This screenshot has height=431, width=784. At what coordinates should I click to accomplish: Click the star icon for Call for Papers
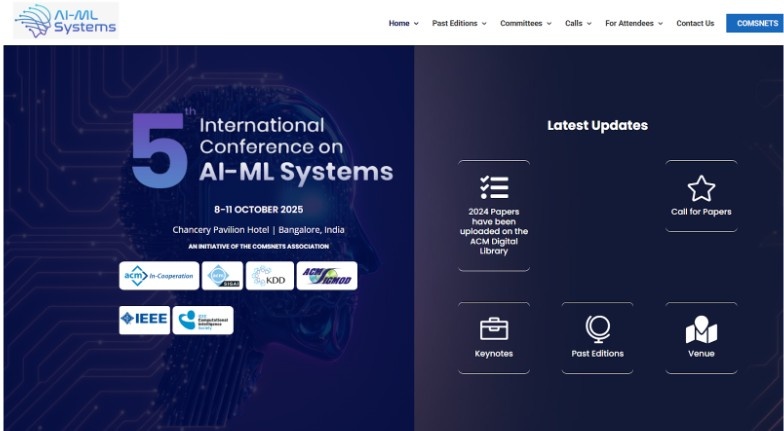(701, 188)
